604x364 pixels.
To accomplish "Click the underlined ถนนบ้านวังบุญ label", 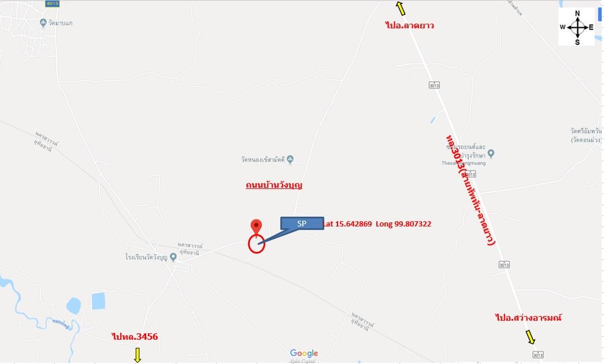I will tap(274, 185).
